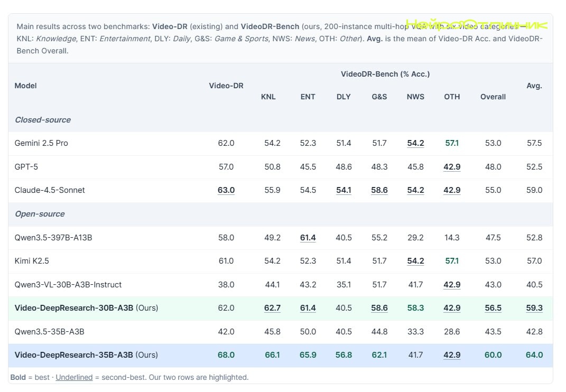This screenshot has height=392, width=566.
Task: Click Qwen3.5-397B-A13B's NWS score 29.2
Action: click(415, 238)
